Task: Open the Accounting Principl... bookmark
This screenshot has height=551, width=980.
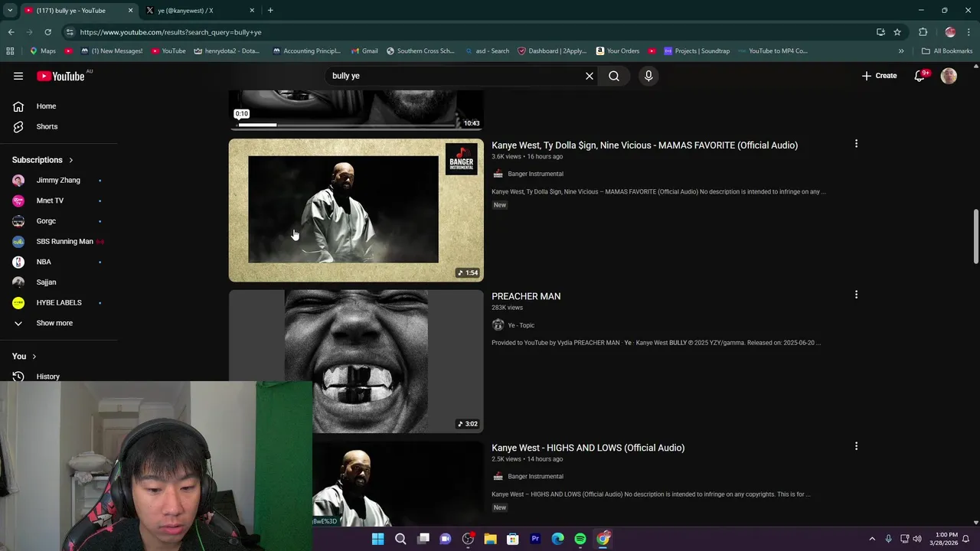Action: tap(306, 51)
